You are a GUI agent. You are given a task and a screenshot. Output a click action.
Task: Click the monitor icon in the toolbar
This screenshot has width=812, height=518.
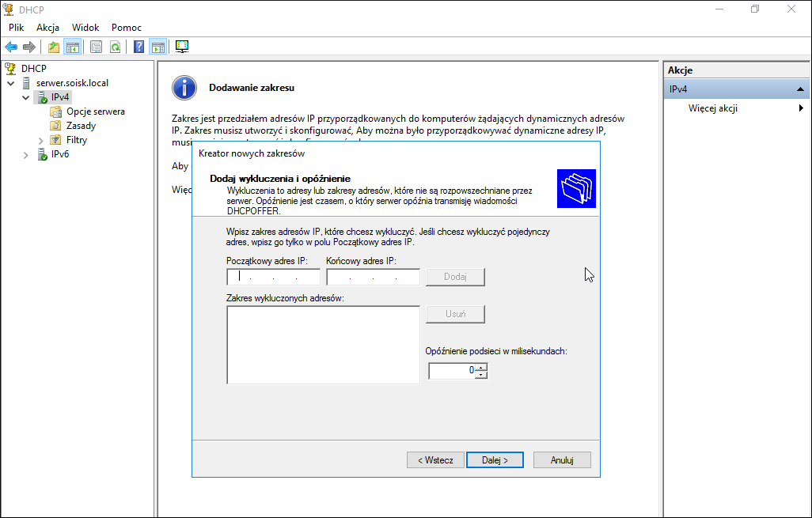(182, 47)
